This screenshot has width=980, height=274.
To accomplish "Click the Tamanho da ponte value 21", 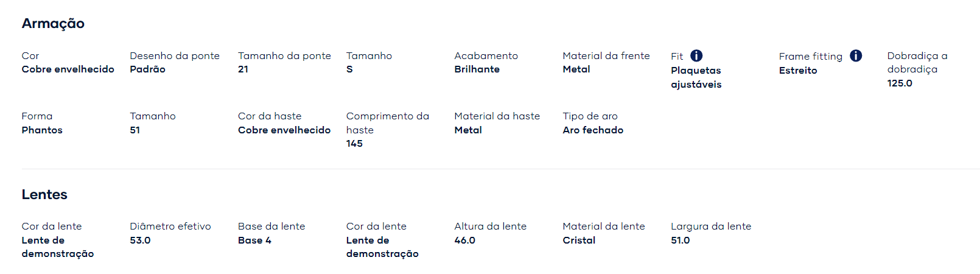I will (x=243, y=69).
